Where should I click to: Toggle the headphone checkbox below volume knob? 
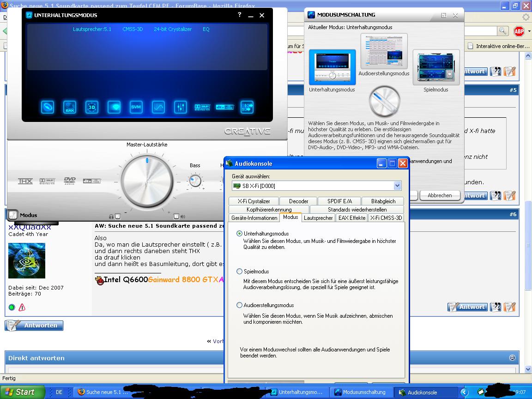[x=118, y=216]
